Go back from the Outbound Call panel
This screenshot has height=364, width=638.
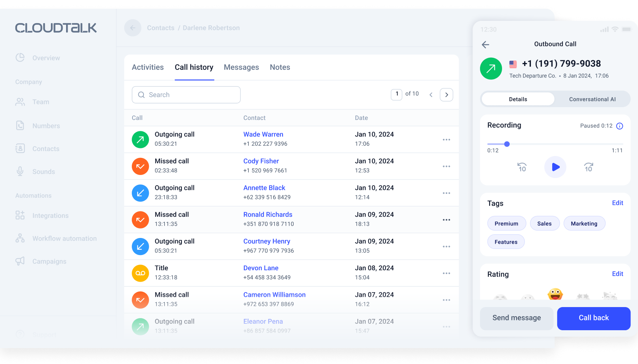(x=485, y=44)
